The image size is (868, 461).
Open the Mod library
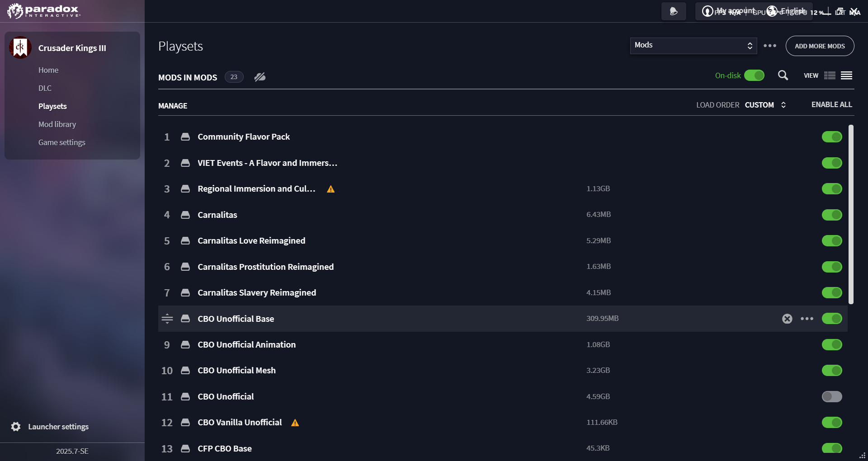[x=57, y=124]
